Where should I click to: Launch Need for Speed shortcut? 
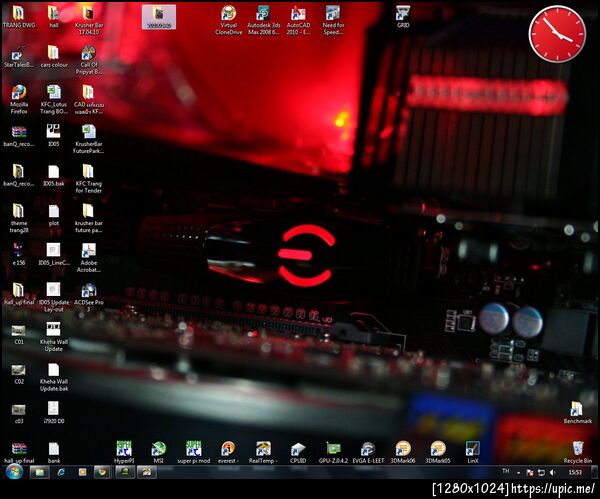click(333, 21)
